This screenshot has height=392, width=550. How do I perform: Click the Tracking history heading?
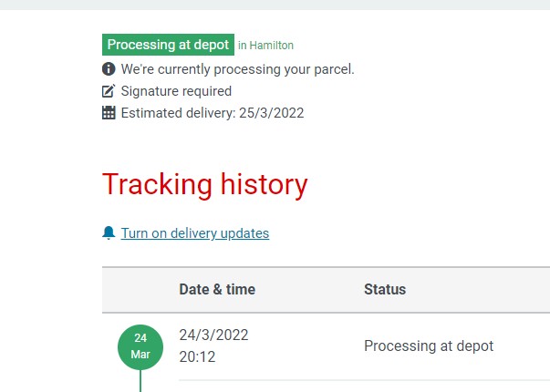pyautogui.click(x=205, y=185)
